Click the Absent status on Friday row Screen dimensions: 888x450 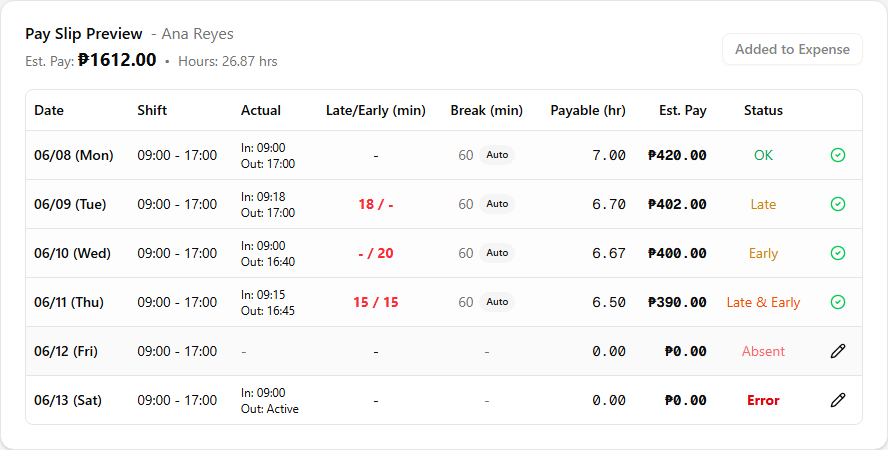pos(763,351)
